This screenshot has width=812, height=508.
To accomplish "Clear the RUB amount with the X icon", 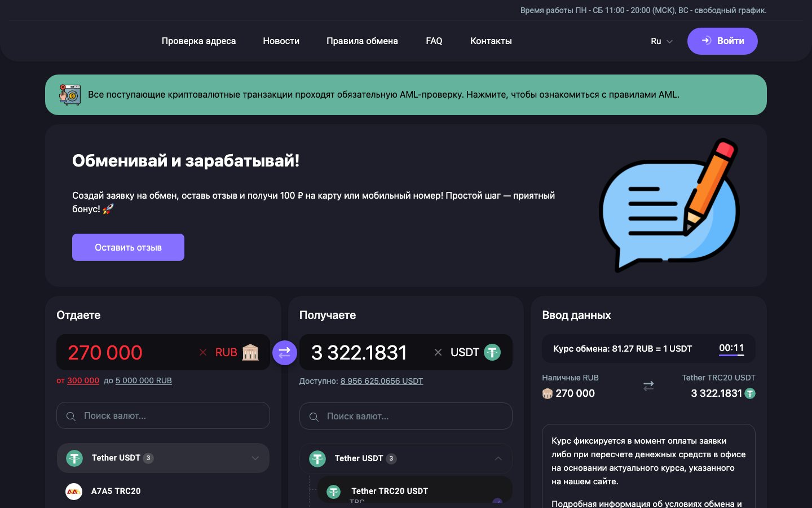I will (203, 352).
